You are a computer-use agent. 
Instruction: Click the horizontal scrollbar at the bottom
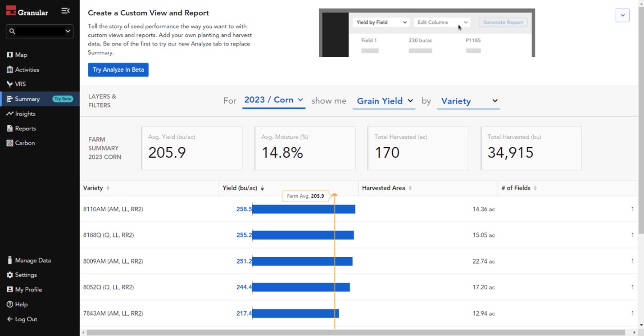(x=356, y=332)
